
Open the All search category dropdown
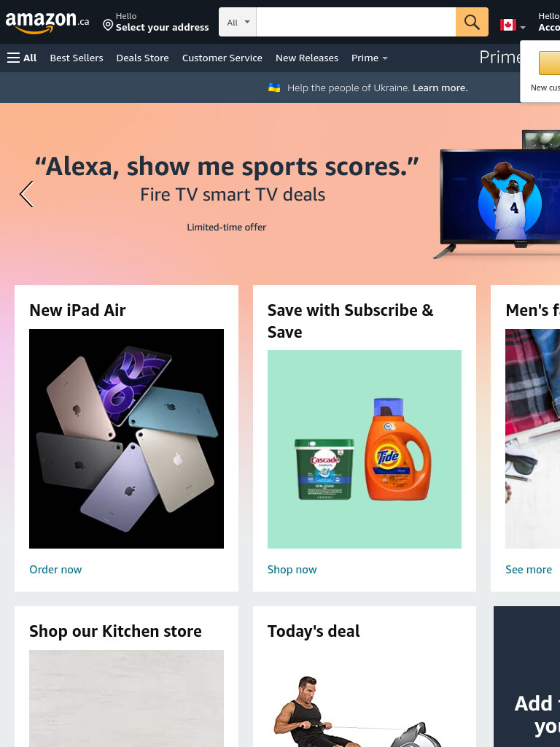tap(238, 22)
